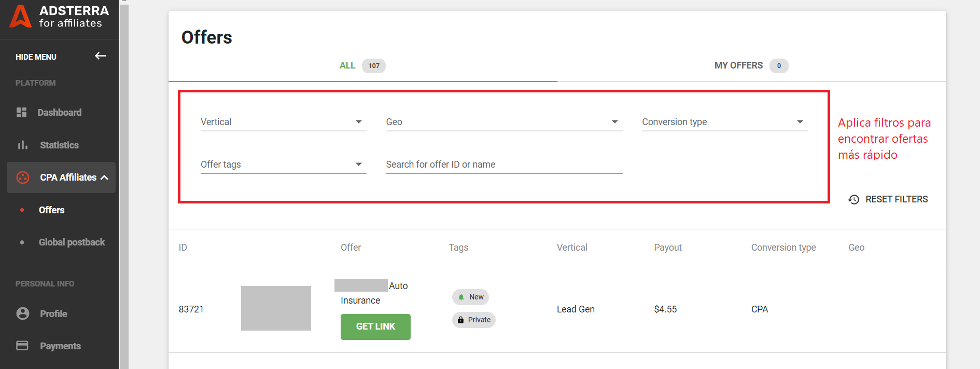Click the Payments card icon
Screen dimensions: 980x369
[x=22, y=346]
